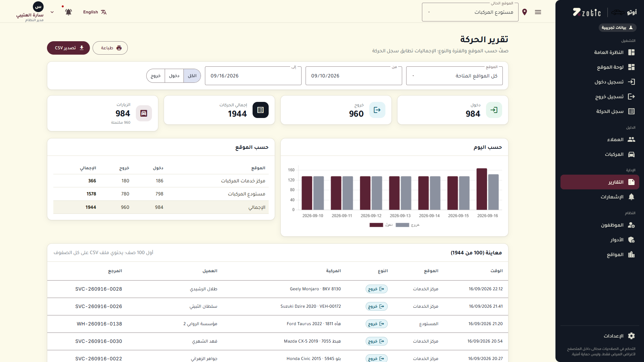Open لوحة الموقع sidebar icon
This screenshot has width=644, height=362.
(631, 67)
